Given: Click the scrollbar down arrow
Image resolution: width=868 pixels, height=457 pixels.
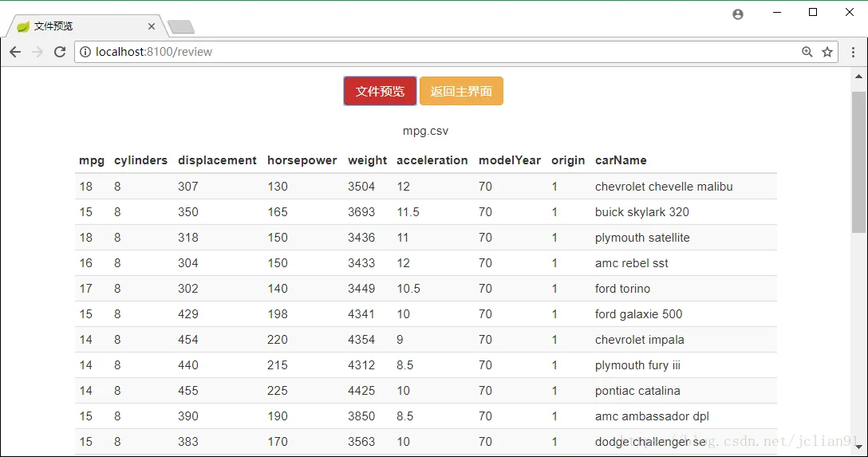Looking at the screenshot, I should [858, 447].
